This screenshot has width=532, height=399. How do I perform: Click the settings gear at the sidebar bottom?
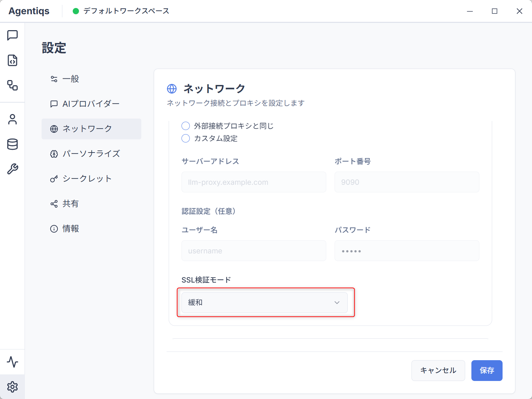click(13, 387)
